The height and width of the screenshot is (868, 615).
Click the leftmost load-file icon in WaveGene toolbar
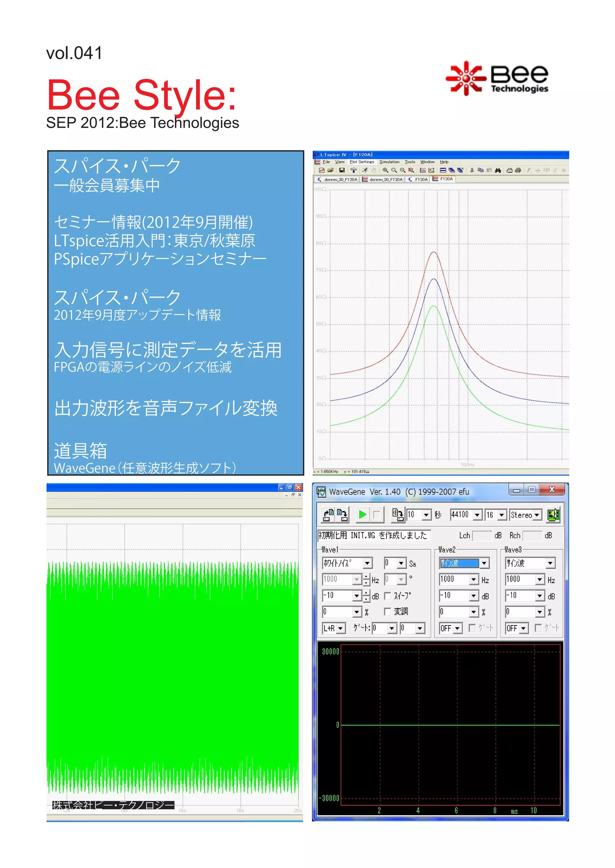[x=328, y=514]
